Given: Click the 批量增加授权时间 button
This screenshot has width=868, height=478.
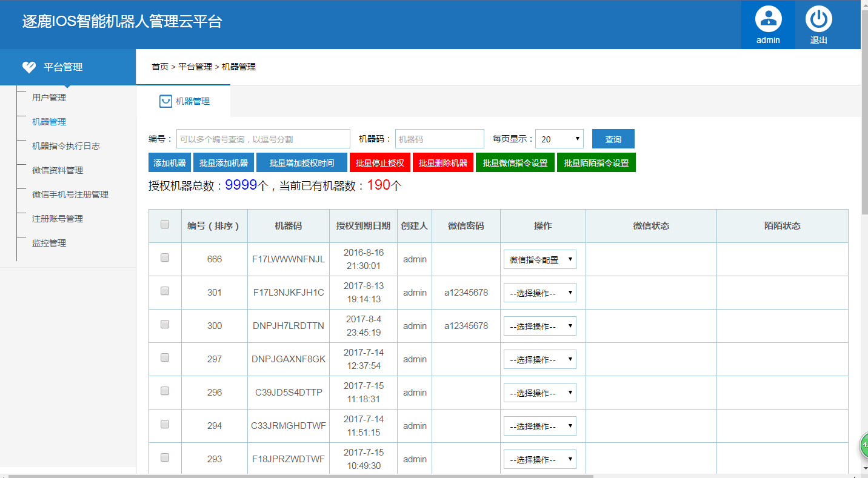Looking at the screenshot, I should [x=302, y=162].
